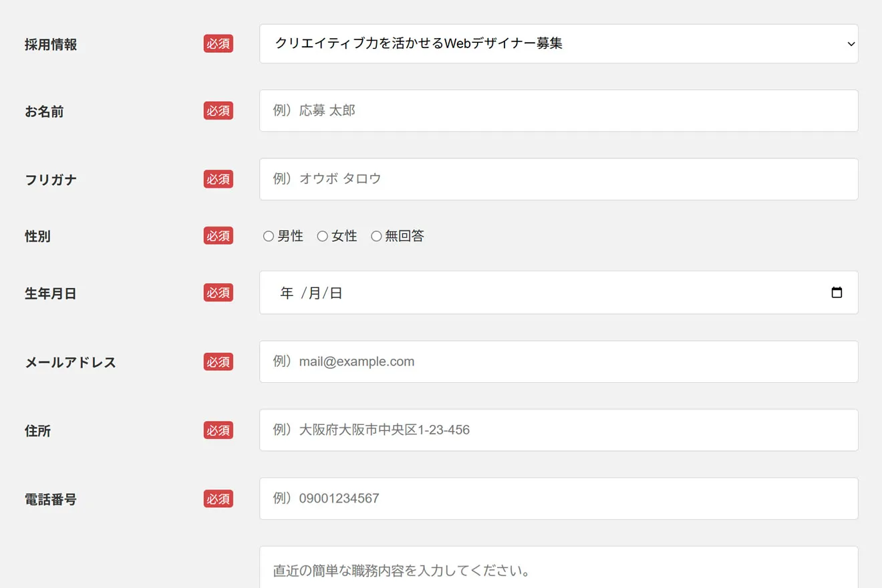The image size is (882, 588).
Task: Select the 男性 radio button
Action: pyautogui.click(x=269, y=236)
